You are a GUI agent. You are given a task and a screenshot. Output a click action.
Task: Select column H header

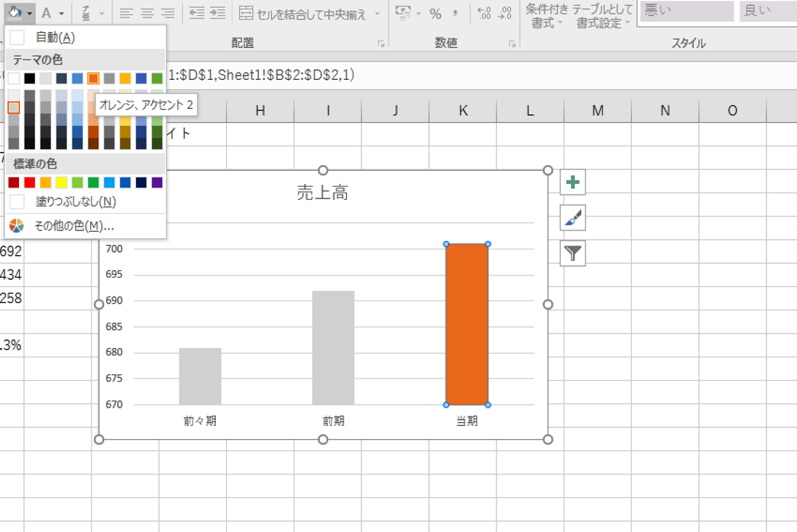pyautogui.click(x=260, y=110)
